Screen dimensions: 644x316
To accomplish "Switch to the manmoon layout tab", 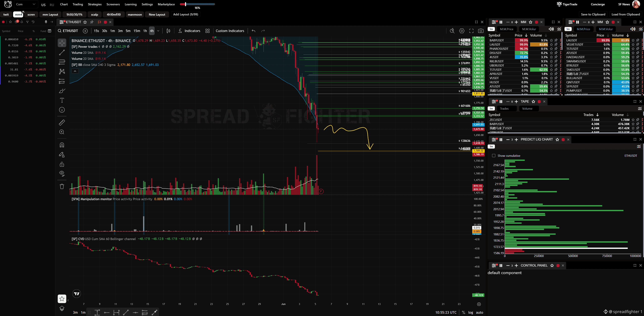I will coord(135,14).
